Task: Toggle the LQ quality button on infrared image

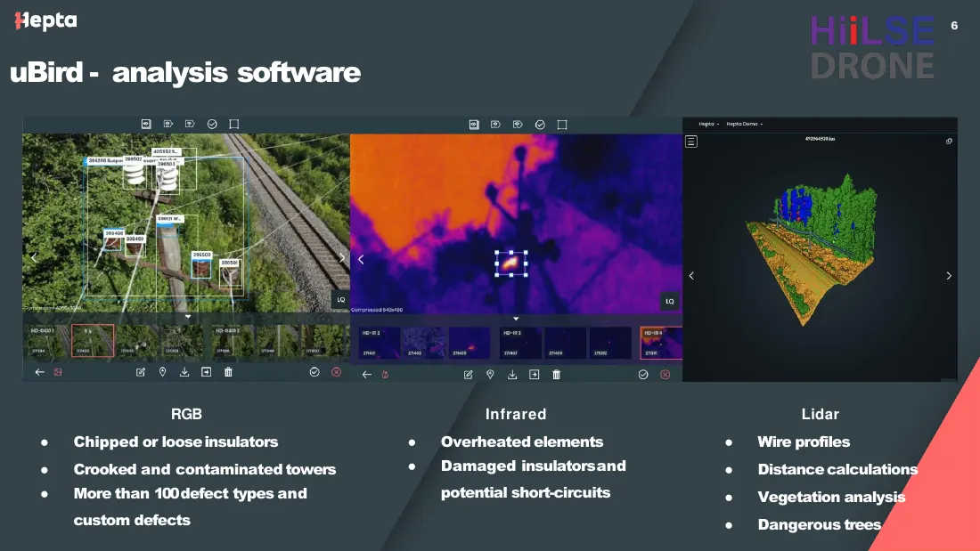Action: pyautogui.click(x=669, y=302)
